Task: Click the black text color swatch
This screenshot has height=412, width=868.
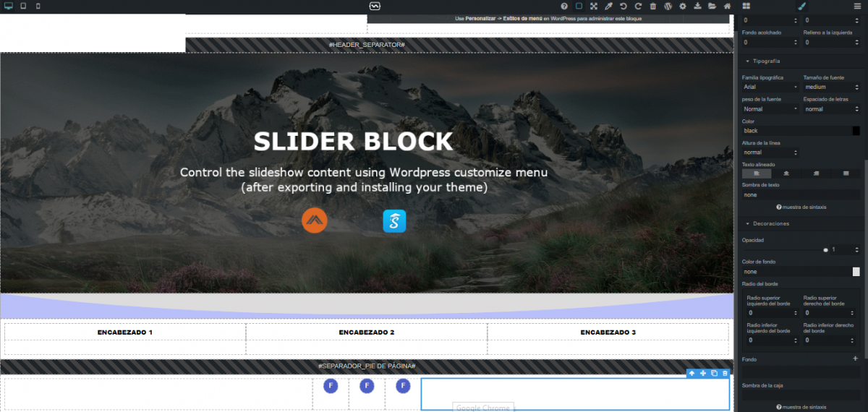Action: [856, 131]
